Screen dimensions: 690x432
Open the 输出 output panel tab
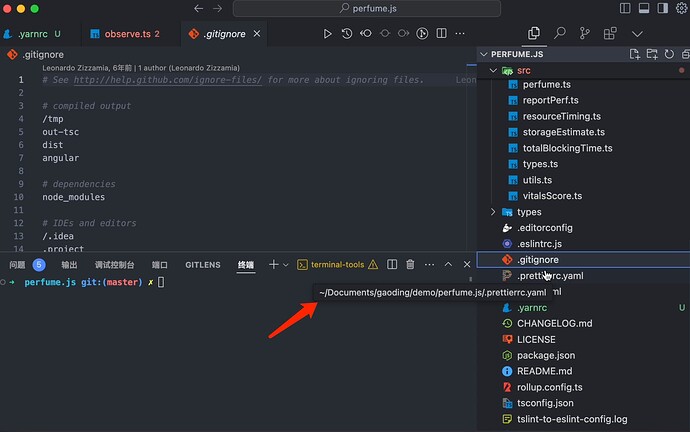click(69, 264)
